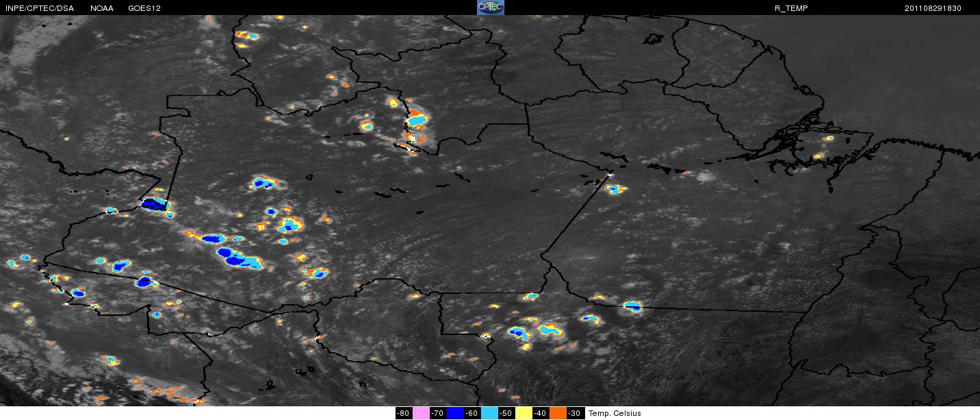Viewport: 980px width, 420px height.
Task: Click the -80 legend value
Action: (x=404, y=413)
